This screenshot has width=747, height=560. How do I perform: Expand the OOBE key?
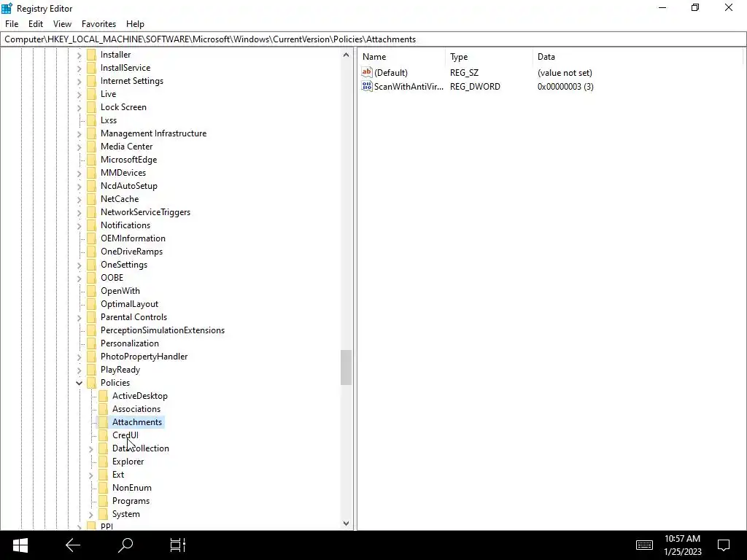(79, 278)
